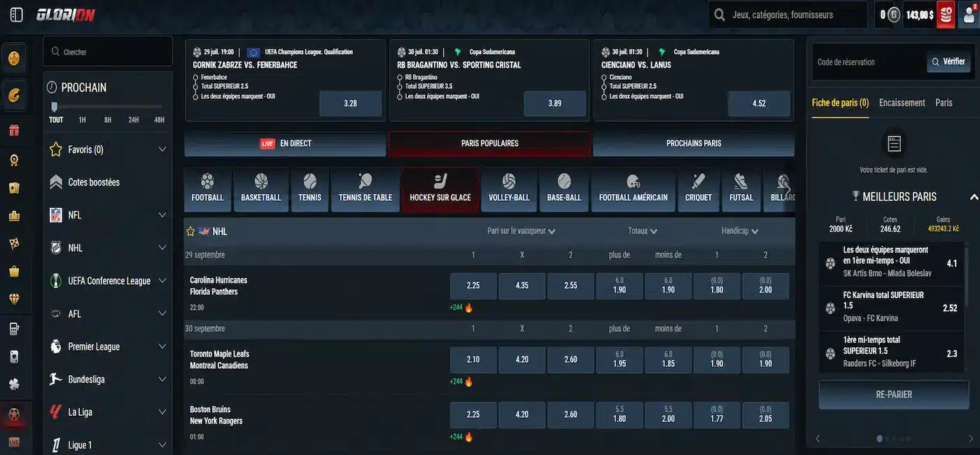Click the Code de réservation input

869,62
